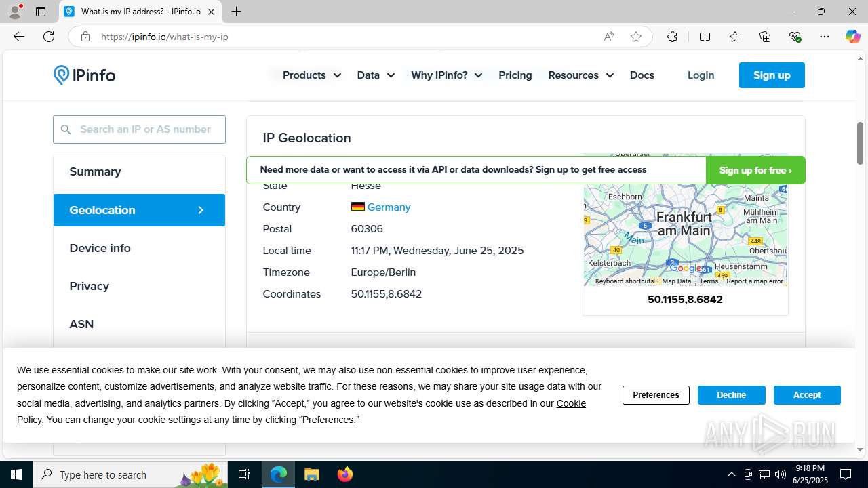The width and height of the screenshot is (868, 488).
Task: Open map Keyboard shortcuts
Action: coord(624,281)
